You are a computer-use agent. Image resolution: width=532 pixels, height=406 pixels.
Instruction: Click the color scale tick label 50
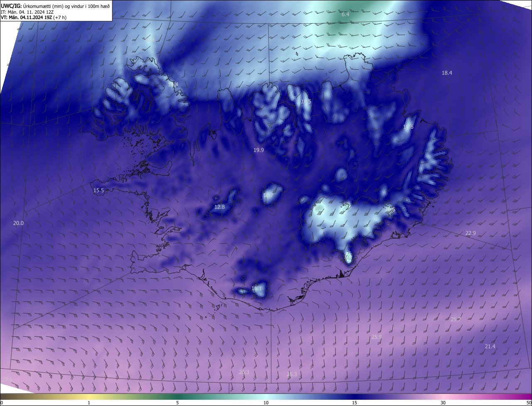tap(529, 403)
